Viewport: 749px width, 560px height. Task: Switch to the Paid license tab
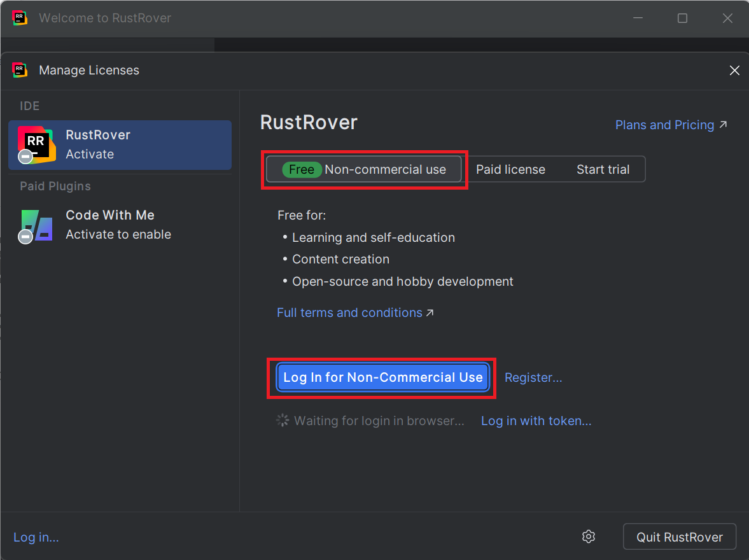point(510,169)
